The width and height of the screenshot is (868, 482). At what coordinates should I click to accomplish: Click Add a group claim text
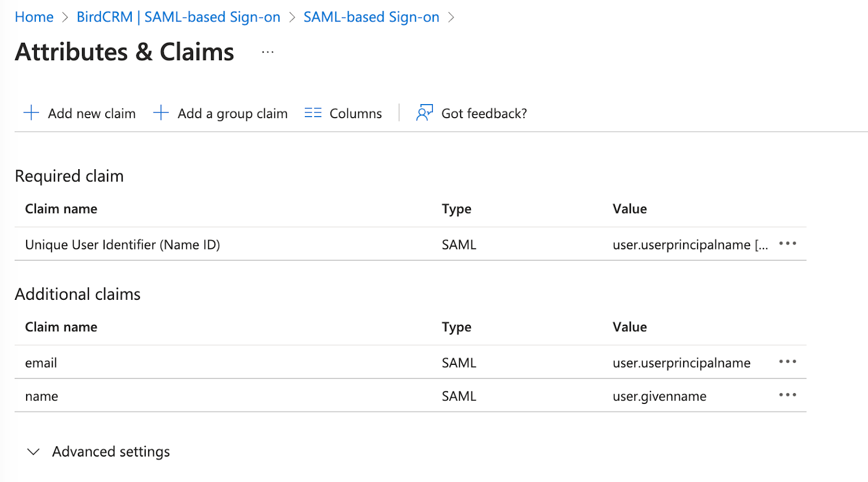(233, 113)
